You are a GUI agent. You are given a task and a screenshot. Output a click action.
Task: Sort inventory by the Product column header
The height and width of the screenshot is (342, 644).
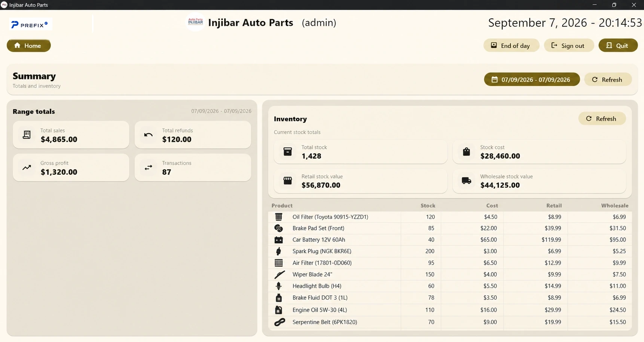tap(282, 206)
